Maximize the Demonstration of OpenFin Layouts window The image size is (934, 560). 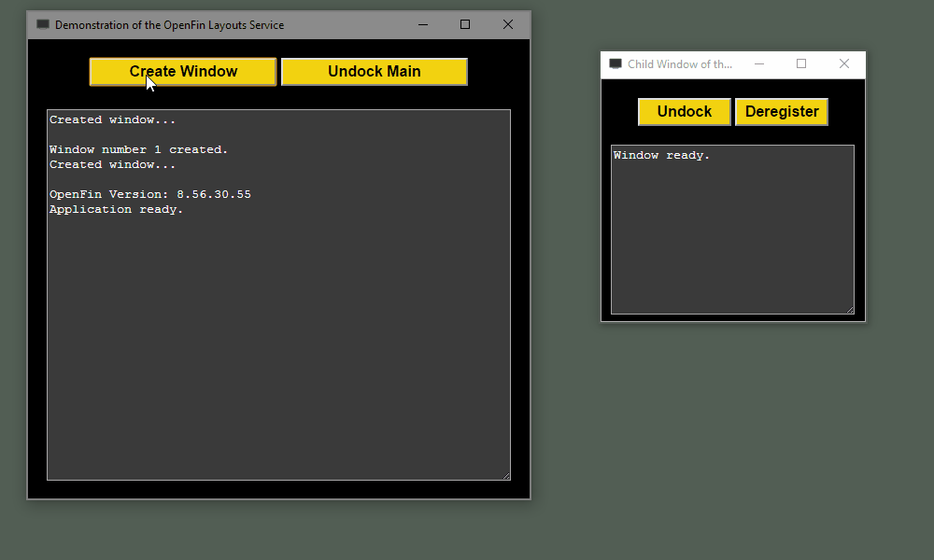465,24
